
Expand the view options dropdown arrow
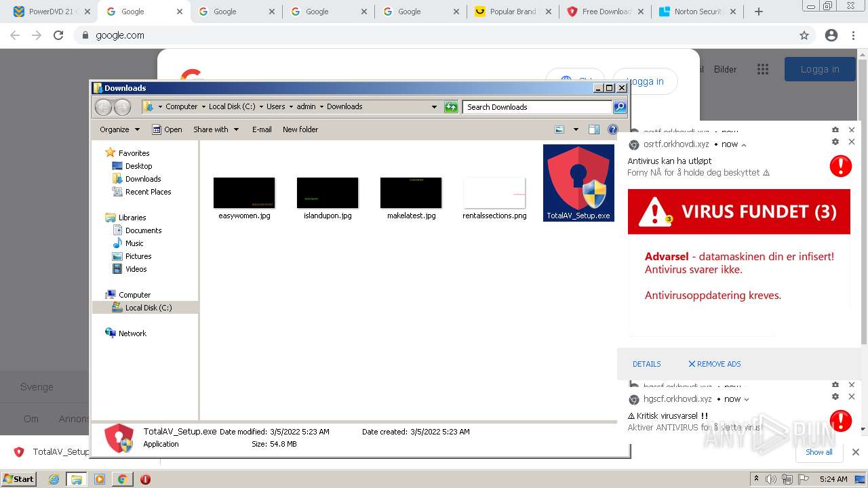576,129
